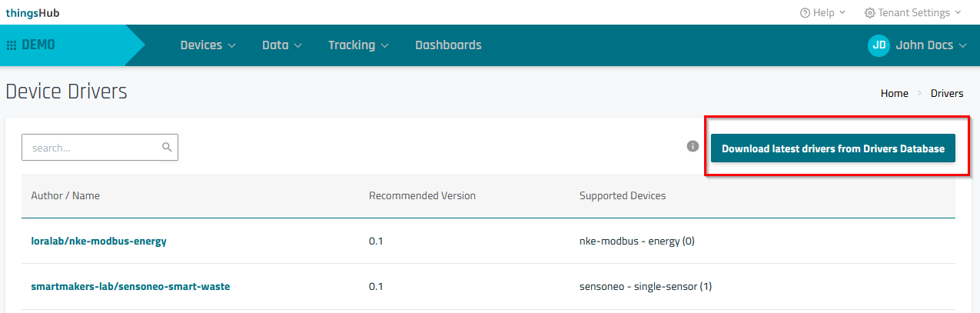The image size is (980, 313).
Task: Click the search magnifier icon
Action: (167, 147)
